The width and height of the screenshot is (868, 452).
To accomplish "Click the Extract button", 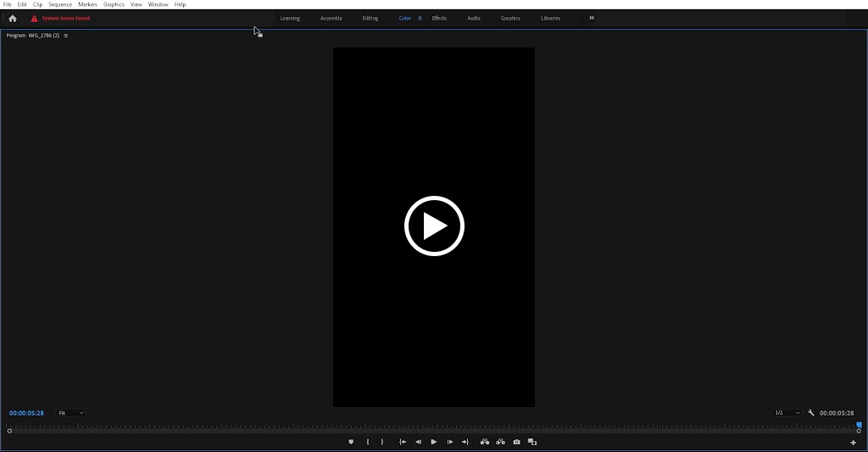I will tap(501, 442).
